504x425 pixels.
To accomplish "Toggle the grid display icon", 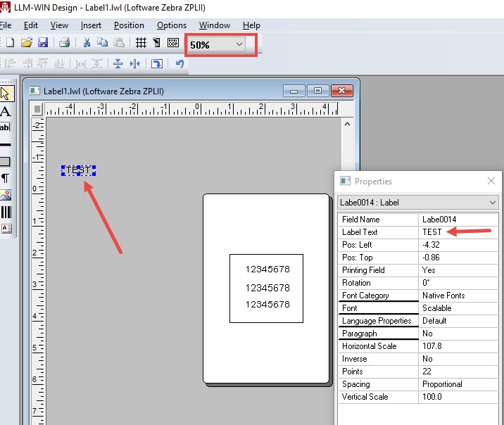I will coord(141,42).
